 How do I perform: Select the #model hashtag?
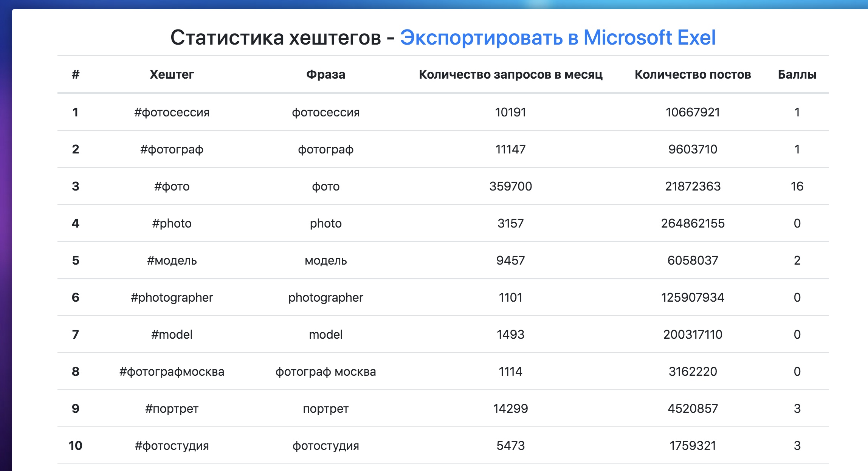coord(171,334)
